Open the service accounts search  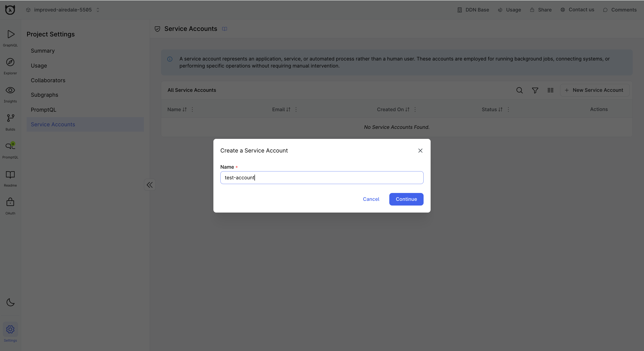point(519,90)
